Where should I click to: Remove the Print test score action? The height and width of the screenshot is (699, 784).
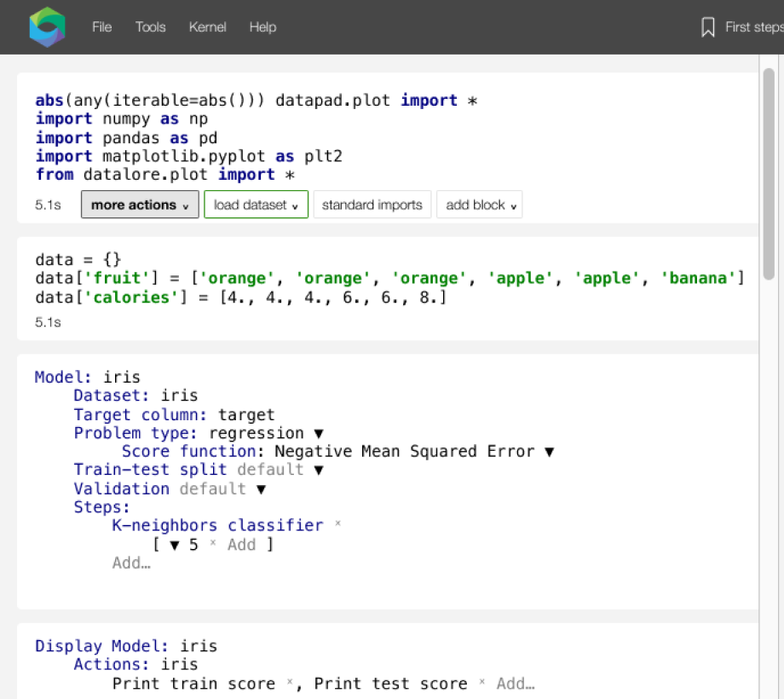tap(482, 683)
